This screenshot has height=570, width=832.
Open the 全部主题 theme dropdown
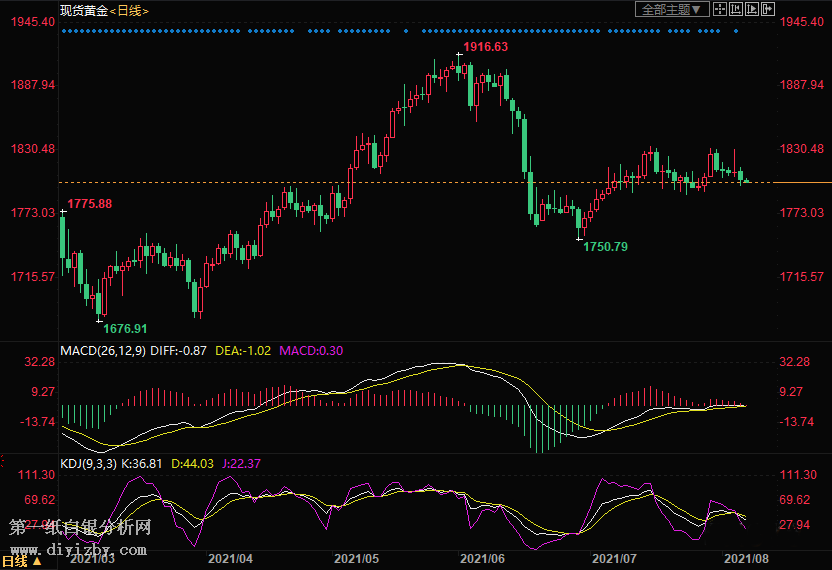pos(673,9)
